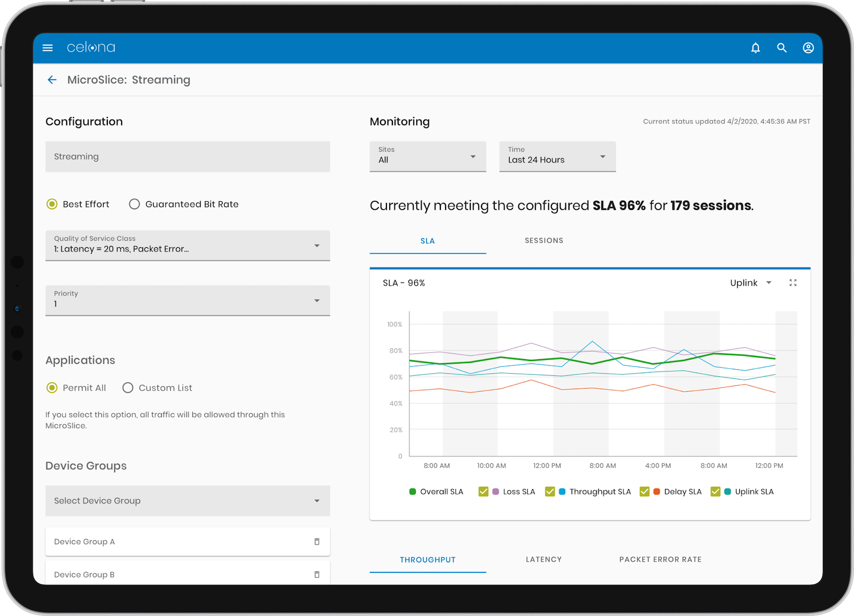Open the Priority dropdown

click(x=188, y=301)
